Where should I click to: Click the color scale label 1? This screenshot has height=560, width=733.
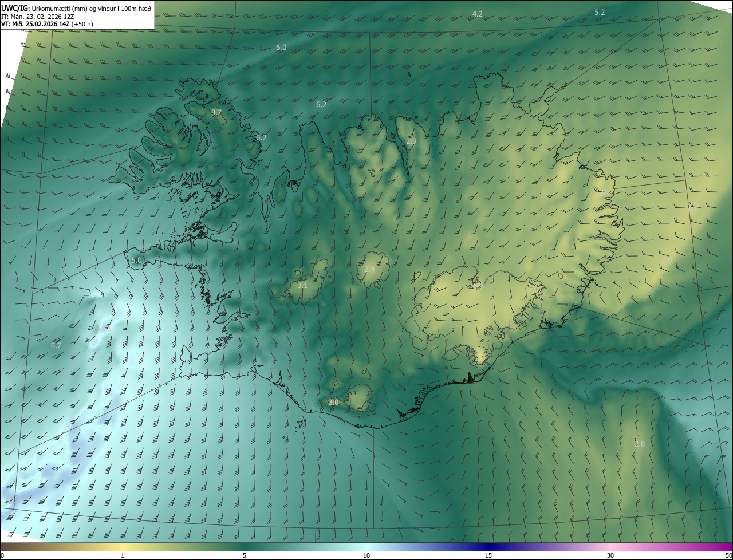tap(123, 555)
